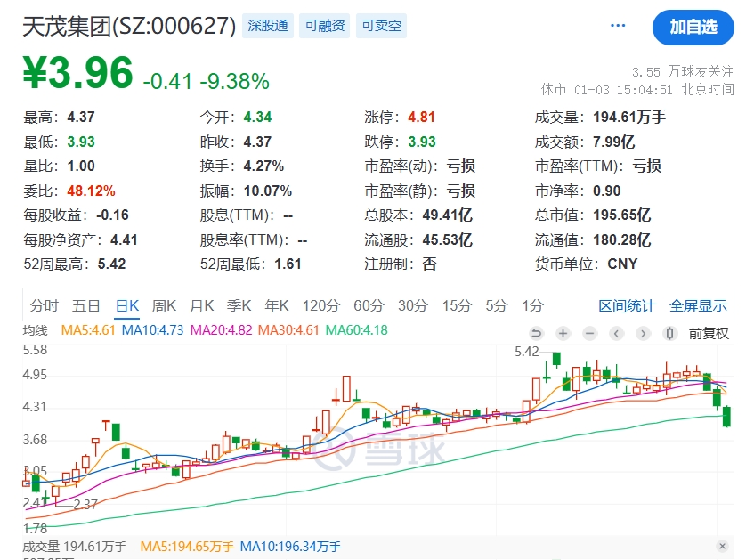The width and height of the screenshot is (754, 560).
Task: Click the 52周最高 5.42 value
Action: [111, 264]
